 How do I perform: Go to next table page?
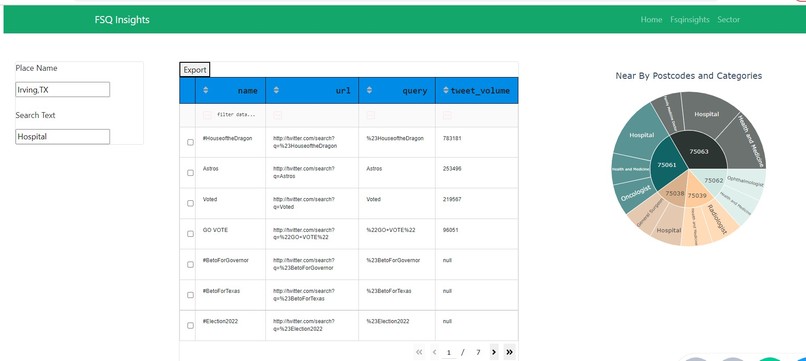494,352
